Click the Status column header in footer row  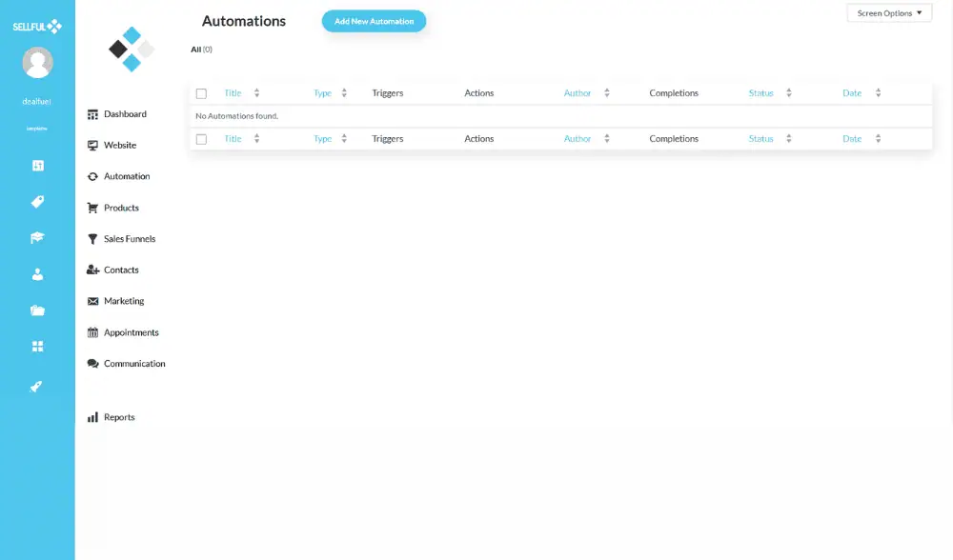coord(760,139)
